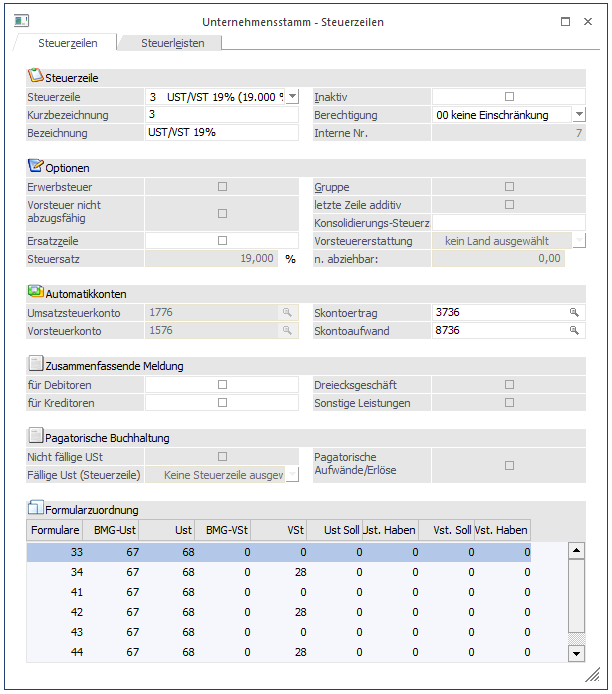Click the Zusammenfassende Meldung section icon

pos(36,365)
